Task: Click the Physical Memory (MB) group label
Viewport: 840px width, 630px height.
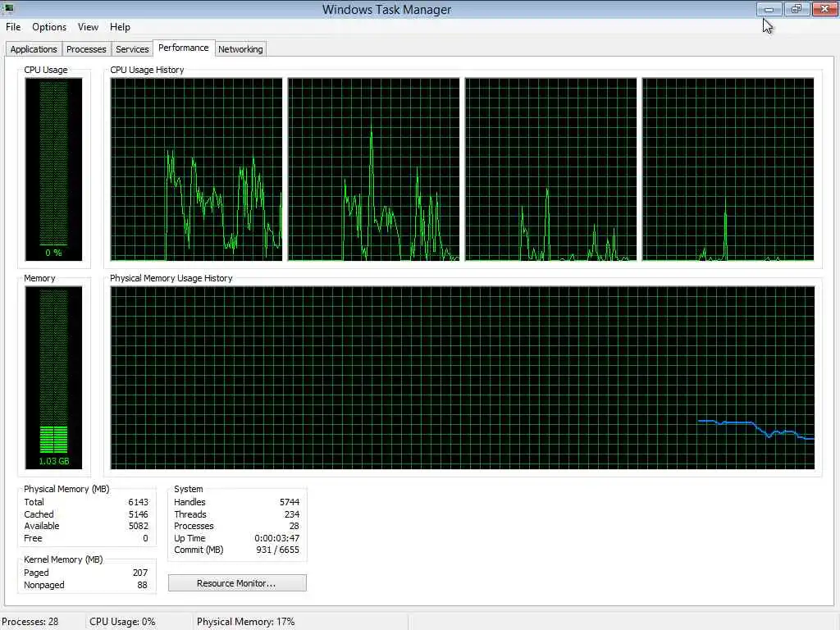Action: (x=66, y=489)
